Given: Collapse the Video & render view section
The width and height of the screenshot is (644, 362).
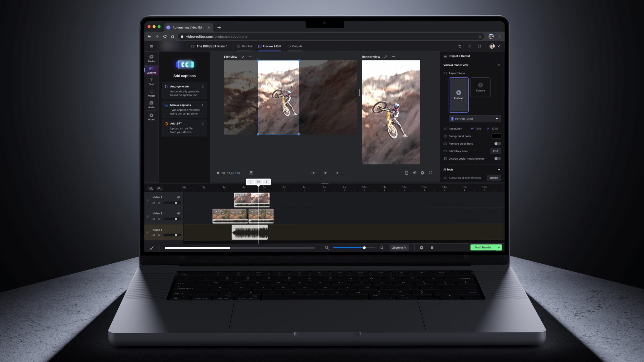Looking at the screenshot, I should click(499, 65).
